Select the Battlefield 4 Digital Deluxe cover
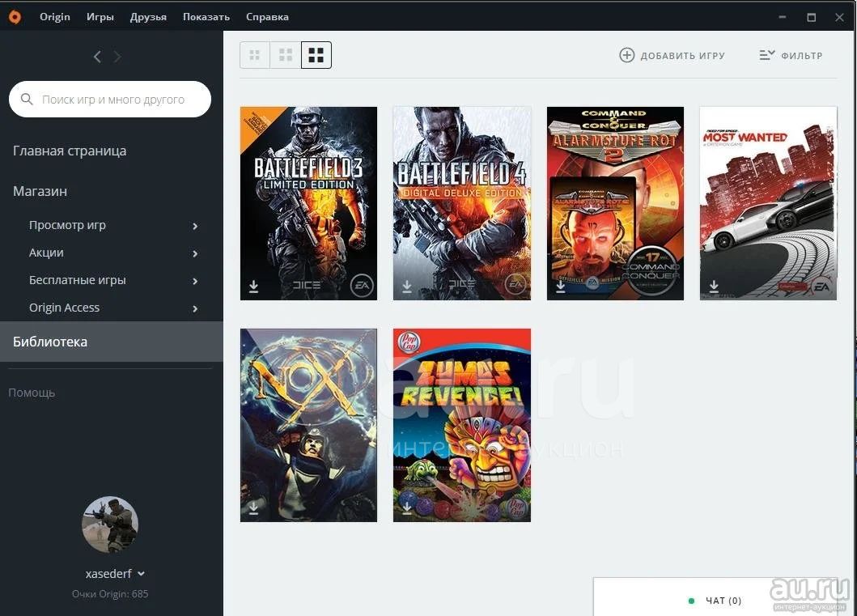857x616 pixels. point(462,203)
